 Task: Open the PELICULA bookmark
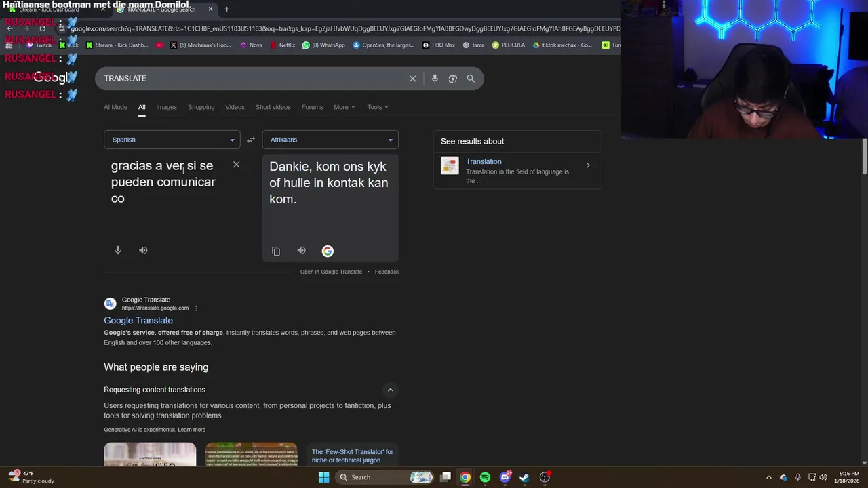[x=509, y=45]
